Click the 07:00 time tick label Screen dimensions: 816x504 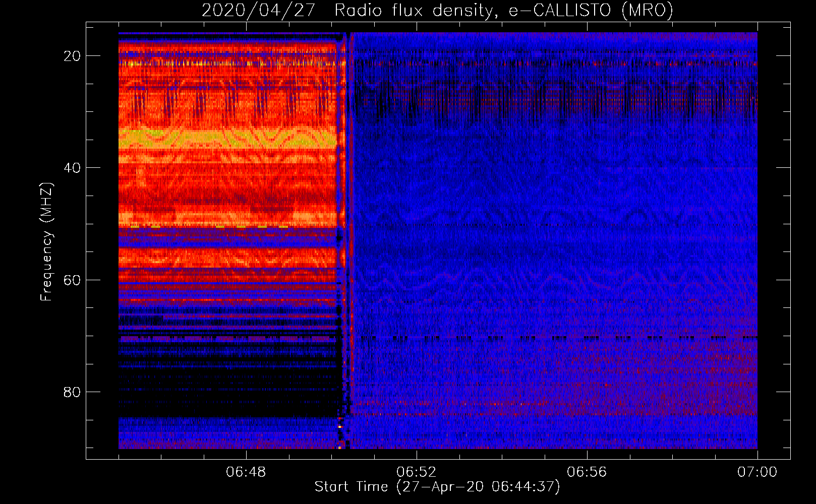[757, 472]
